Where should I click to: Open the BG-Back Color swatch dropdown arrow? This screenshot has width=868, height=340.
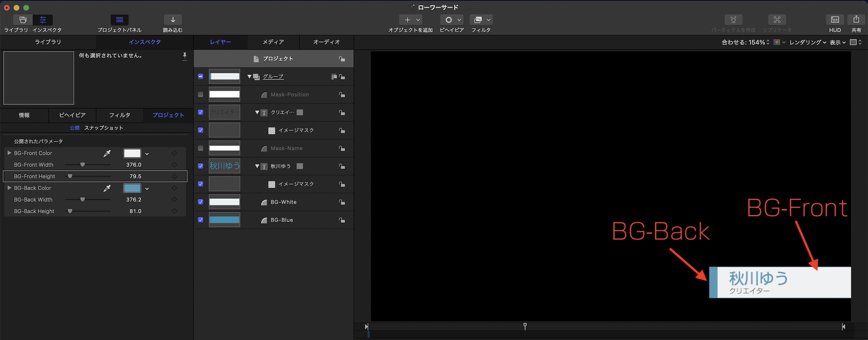tap(147, 188)
